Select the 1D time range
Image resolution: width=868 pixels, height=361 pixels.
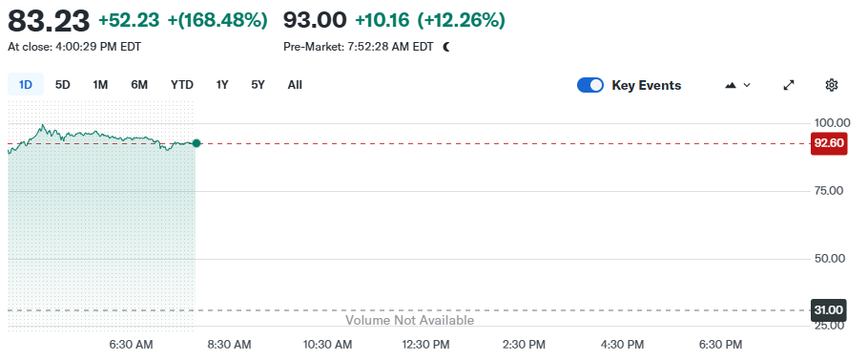click(x=26, y=85)
